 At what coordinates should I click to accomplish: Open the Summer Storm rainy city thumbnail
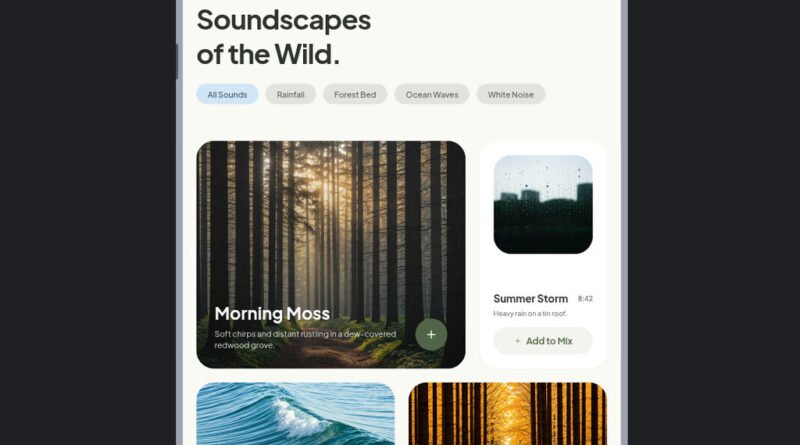pyautogui.click(x=543, y=204)
